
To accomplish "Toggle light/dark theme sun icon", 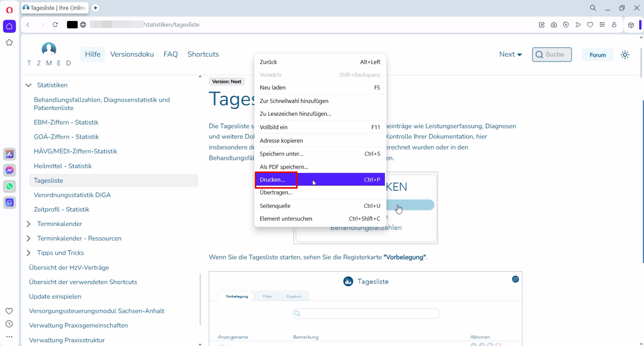I will click(625, 55).
